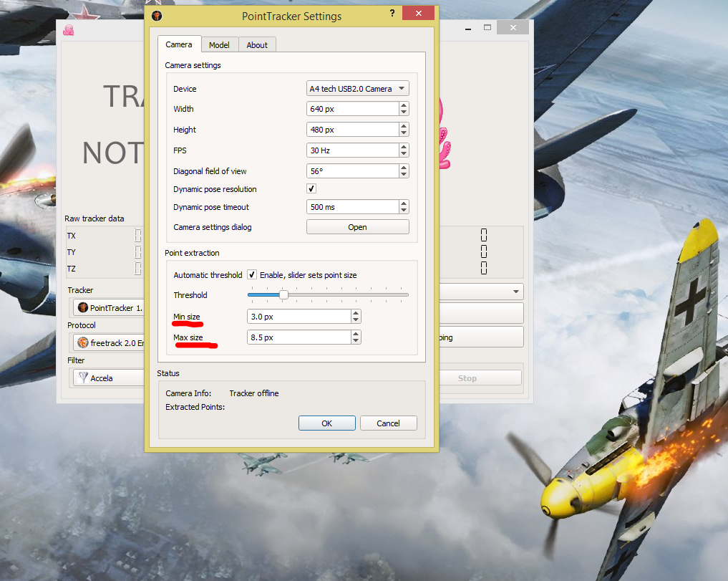Click the PointTracker Settings title bar icon

tap(157, 16)
